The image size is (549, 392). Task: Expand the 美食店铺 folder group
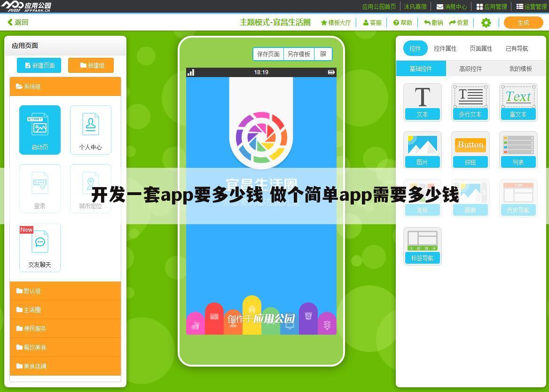[x=65, y=366]
